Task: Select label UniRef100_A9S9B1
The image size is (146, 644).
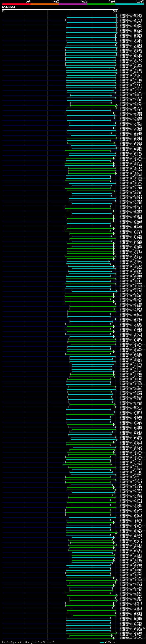Action: (x=131, y=70)
